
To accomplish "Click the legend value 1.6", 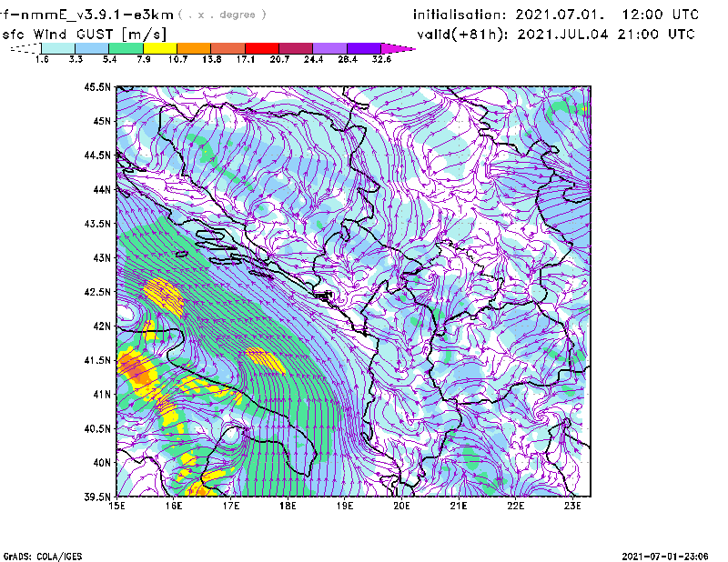I will click(42, 59).
